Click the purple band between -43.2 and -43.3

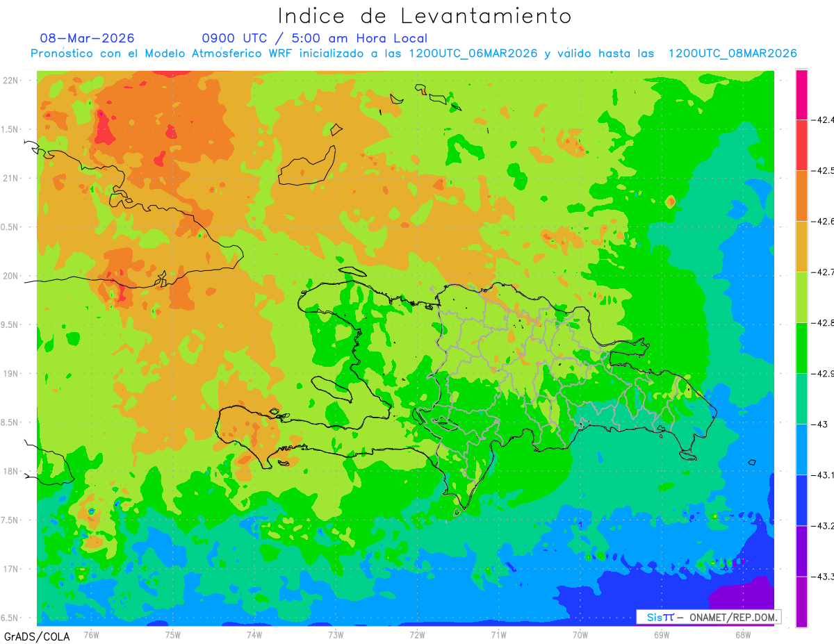tap(801, 550)
